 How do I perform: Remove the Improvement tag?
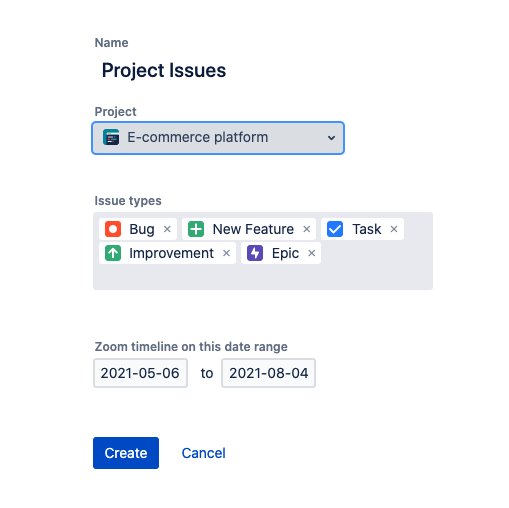pos(227,253)
